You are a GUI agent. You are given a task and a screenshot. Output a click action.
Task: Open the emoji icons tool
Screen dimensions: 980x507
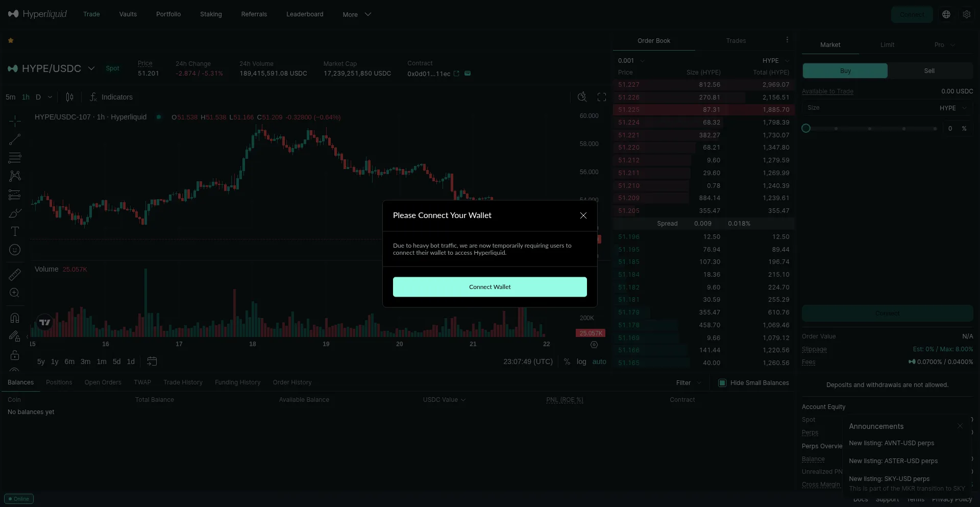[15, 250]
